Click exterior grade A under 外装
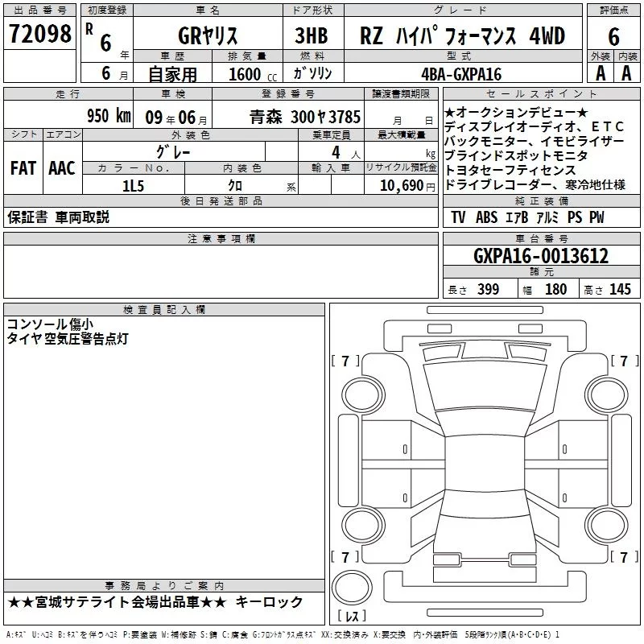 point(601,73)
